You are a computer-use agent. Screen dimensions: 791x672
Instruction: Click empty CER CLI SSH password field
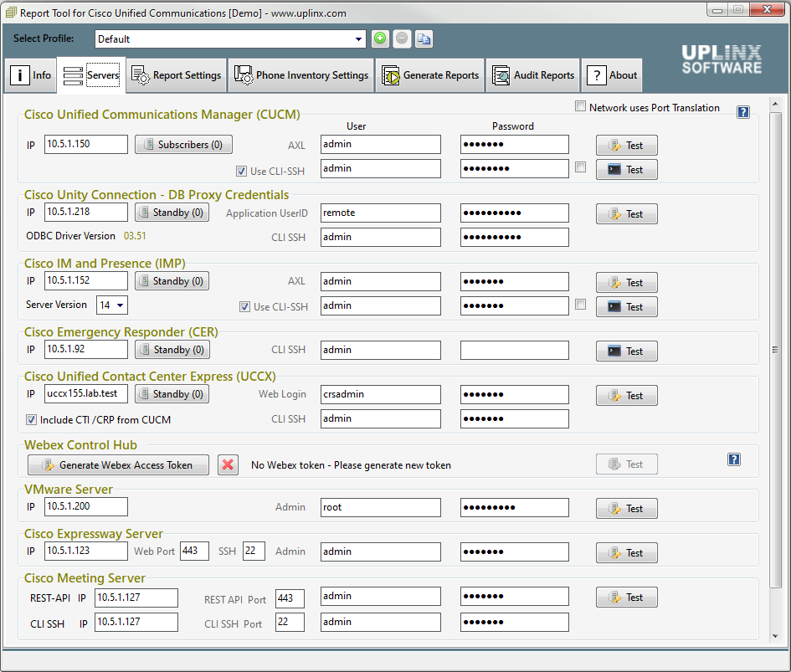[x=515, y=350]
